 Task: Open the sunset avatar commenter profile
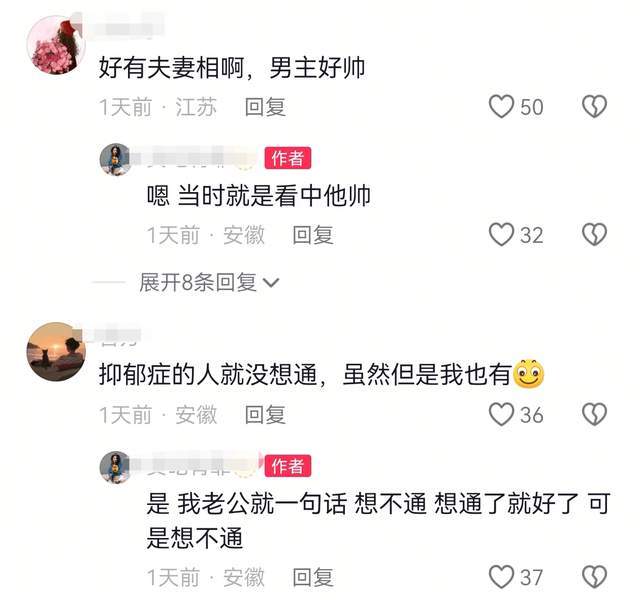coord(56,352)
